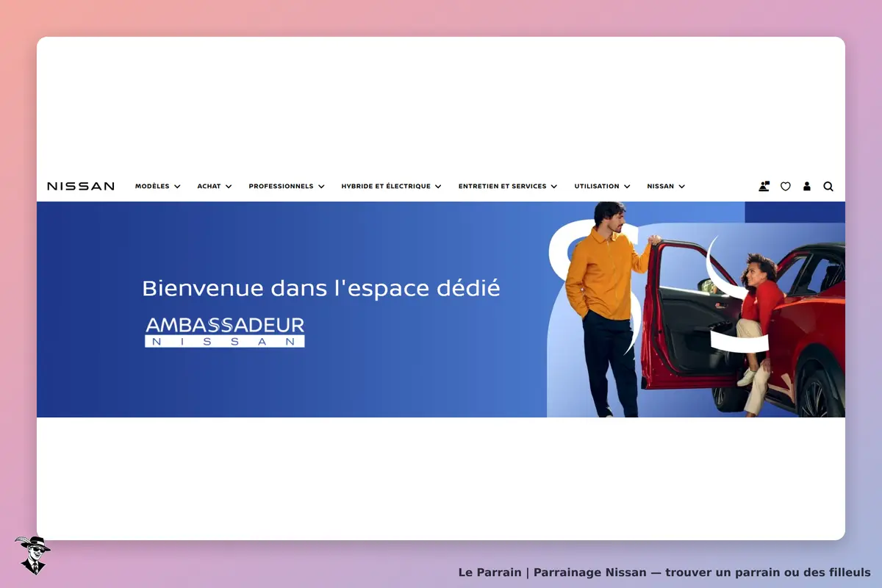The image size is (882, 588).
Task: Expand the NISSAN dropdown menu
Action: [666, 187]
